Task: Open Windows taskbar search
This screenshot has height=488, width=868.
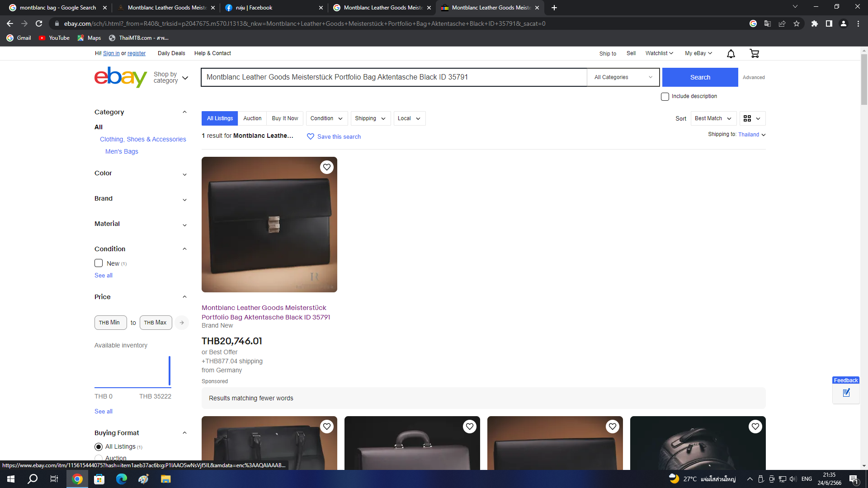Action: pyautogui.click(x=33, y=479)
